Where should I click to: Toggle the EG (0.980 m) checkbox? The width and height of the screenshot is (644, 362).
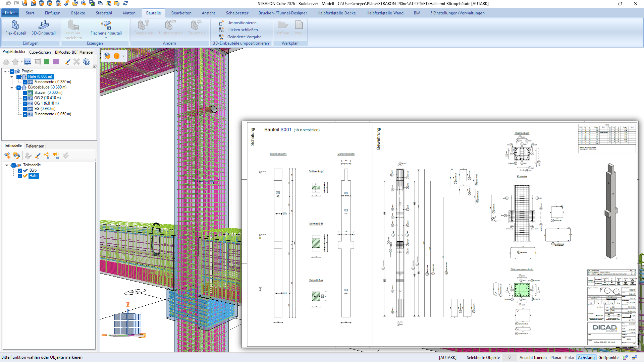tap(25, 109)
